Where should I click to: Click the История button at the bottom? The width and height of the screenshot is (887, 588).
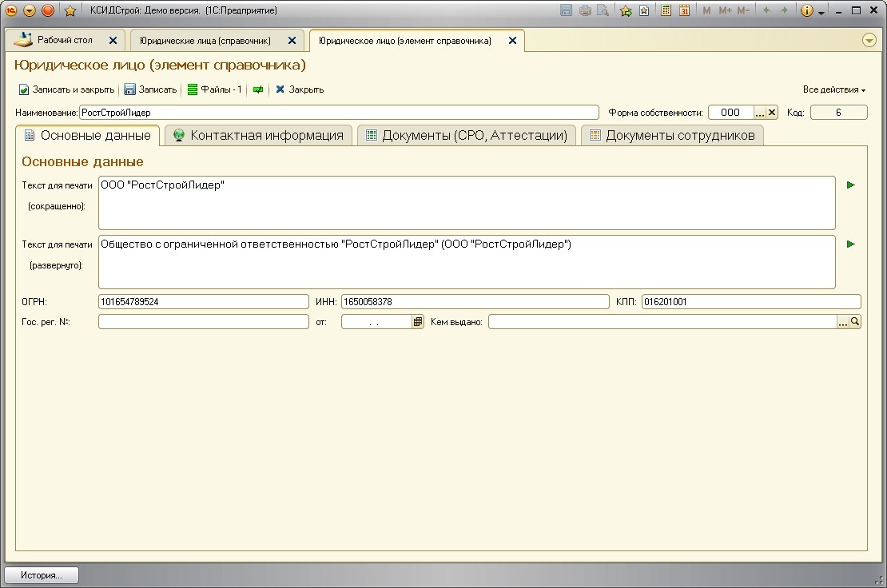coord(42,575)
